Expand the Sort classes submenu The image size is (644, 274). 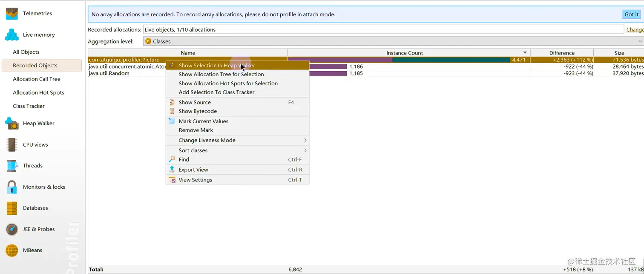tap(237, 150)
